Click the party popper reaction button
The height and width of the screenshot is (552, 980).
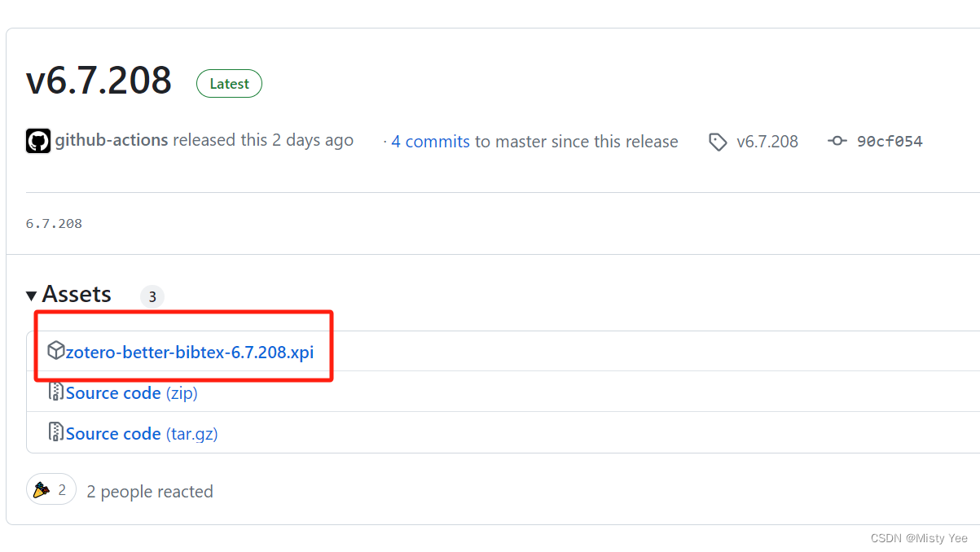[x=51, y=490]
